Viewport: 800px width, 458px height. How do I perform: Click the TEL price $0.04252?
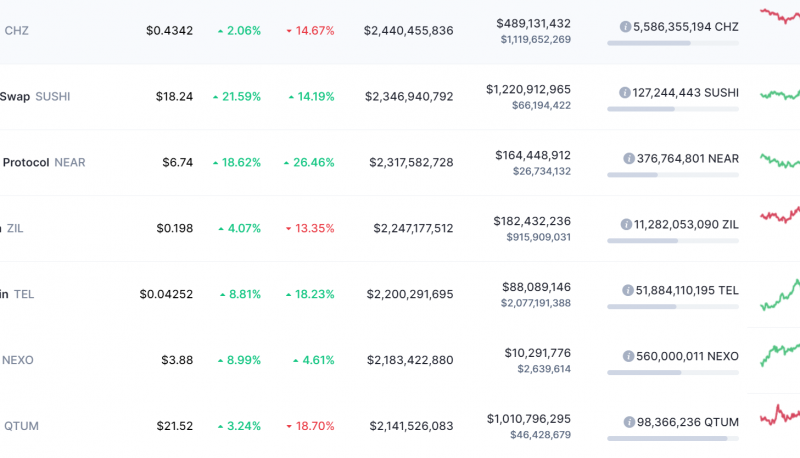point(166,294)
